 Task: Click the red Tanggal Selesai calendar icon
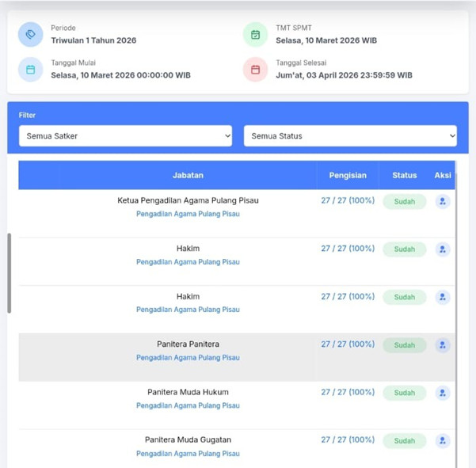click(255, 70)
